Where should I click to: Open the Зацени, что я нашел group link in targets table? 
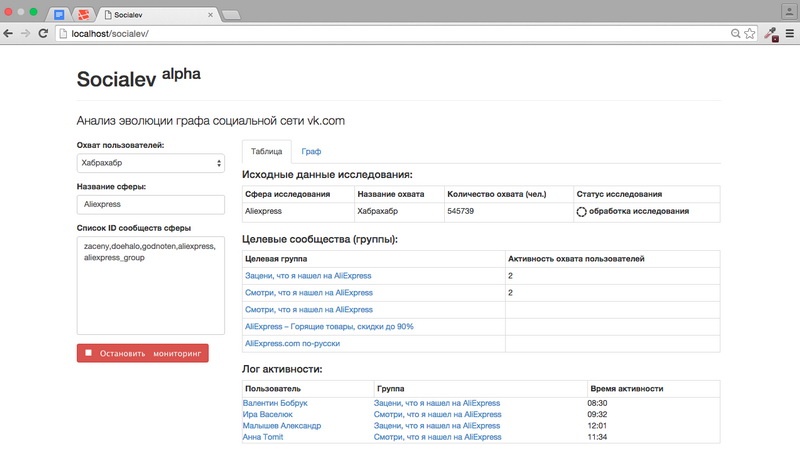point(308,276)
